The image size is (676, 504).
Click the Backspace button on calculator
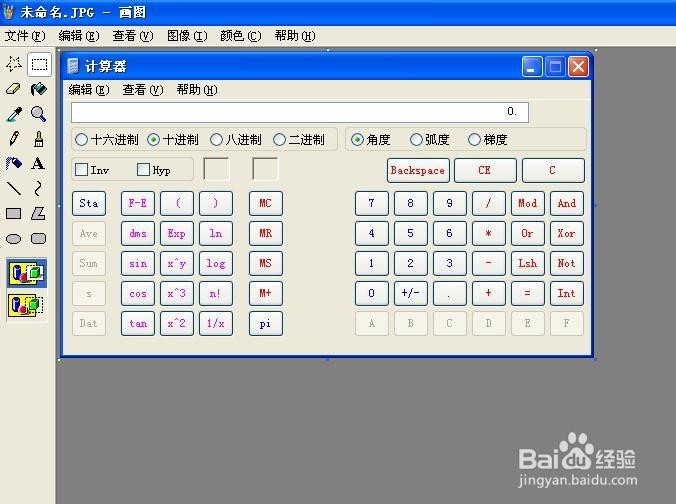(418, 170)
